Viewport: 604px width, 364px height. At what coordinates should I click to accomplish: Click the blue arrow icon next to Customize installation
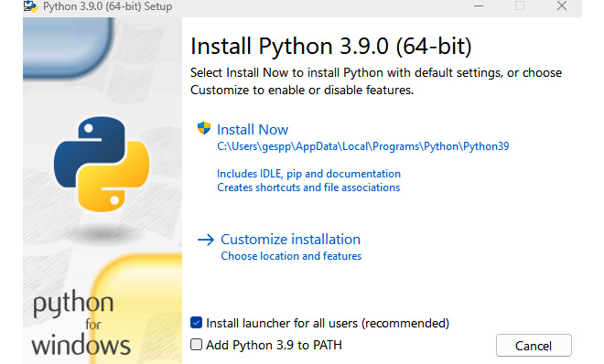click(206, 240)
